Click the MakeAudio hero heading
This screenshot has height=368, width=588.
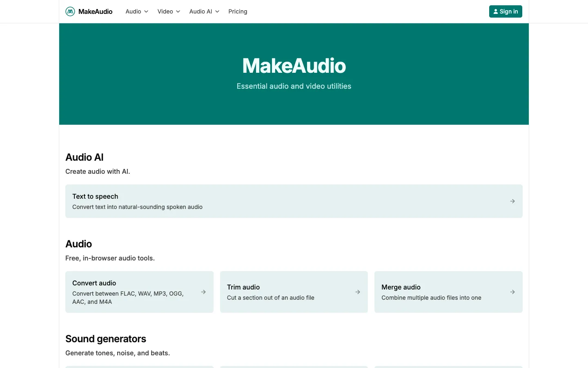coord(294,66)
